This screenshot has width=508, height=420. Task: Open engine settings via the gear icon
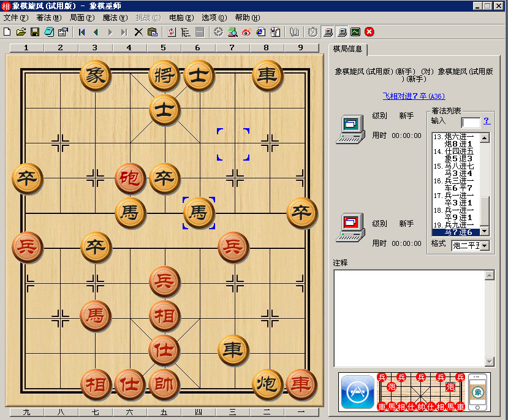[x=218, y=31]
